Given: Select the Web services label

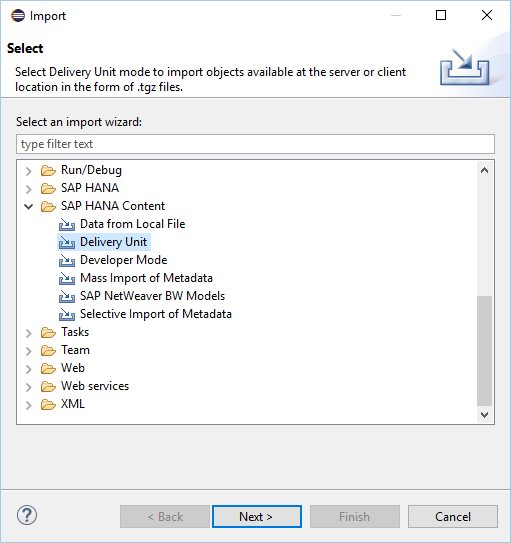Looking at the screenshot, I should pos(95,386).
